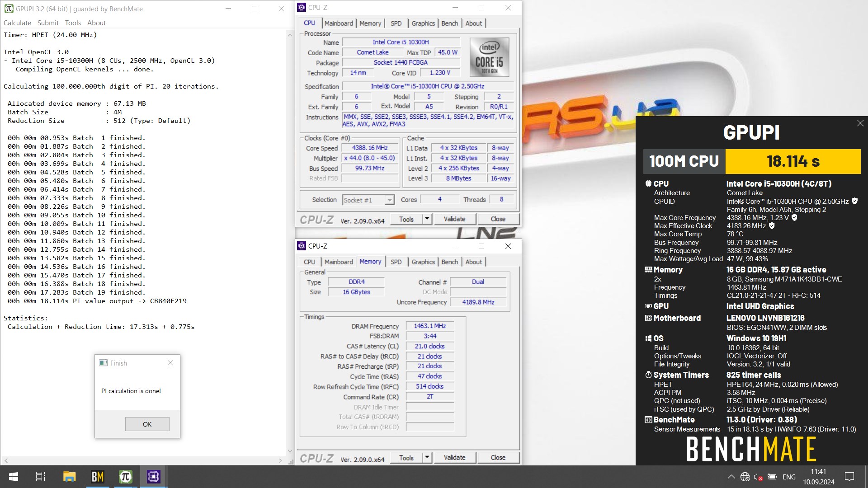Click the muted volume tray icon
The width and height of the screenshot is (868, 488).
pos(759,477)
